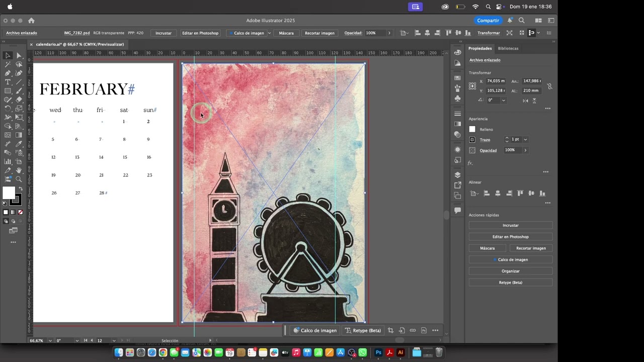The width and height of the screenshot is (644, 362).
Task: Open the Layers panel icon
Action: click(457, 175)
